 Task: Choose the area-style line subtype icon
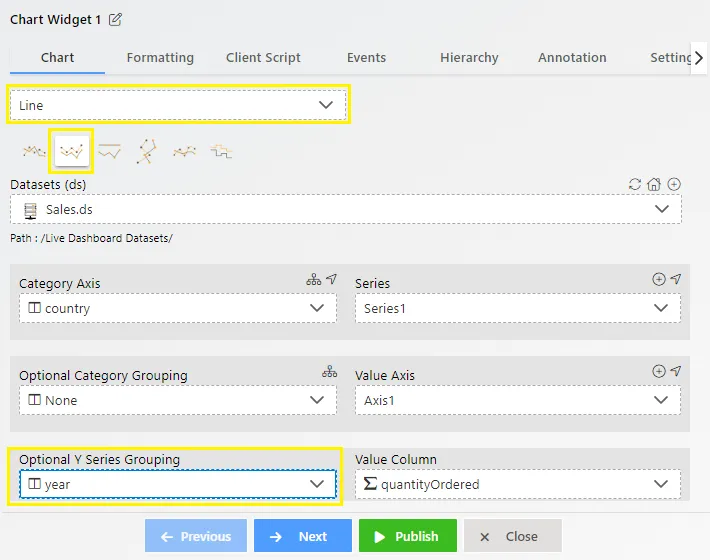pyautogui.click(x=110, y=151)
